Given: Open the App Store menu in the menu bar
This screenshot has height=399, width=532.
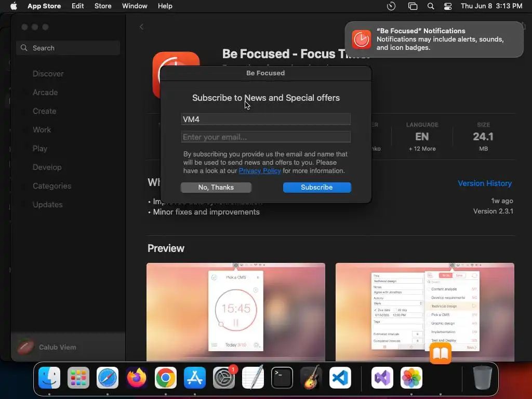Looking at the screenshot, I should 44,6.
